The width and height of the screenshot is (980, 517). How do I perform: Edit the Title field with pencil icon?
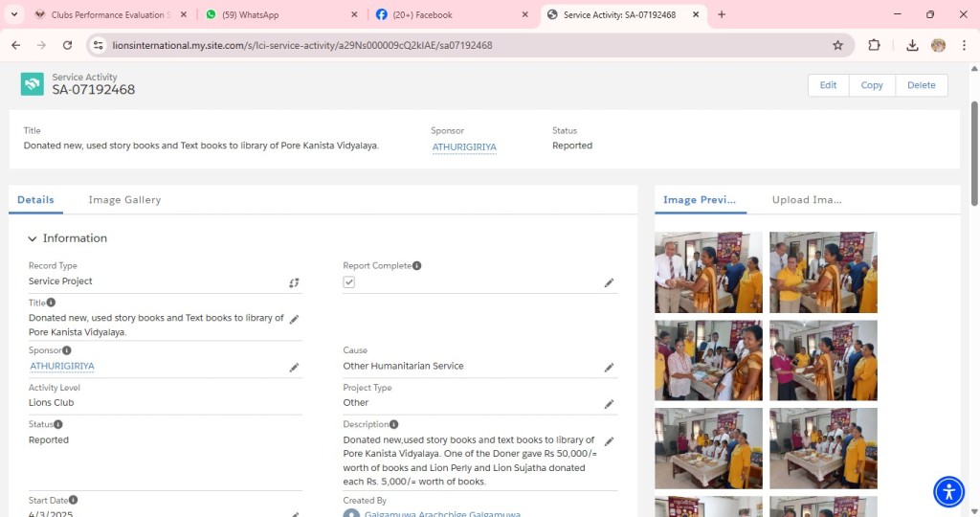294,320
